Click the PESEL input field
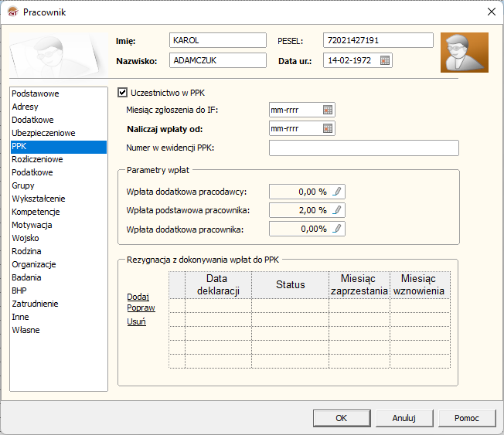This screenshot has height=435, width=504. coord(378,40)
